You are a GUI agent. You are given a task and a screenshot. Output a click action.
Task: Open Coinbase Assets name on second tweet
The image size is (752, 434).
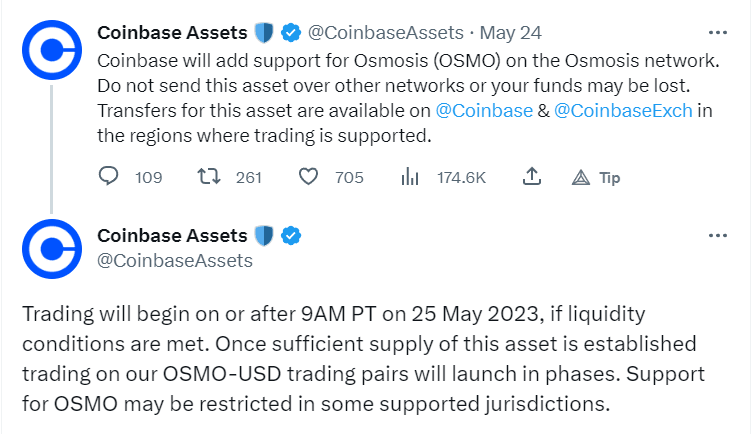(172, 235)
